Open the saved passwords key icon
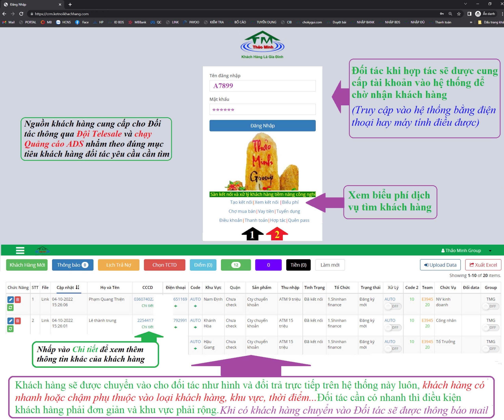 pyautogui.click(x=442, y=14)
